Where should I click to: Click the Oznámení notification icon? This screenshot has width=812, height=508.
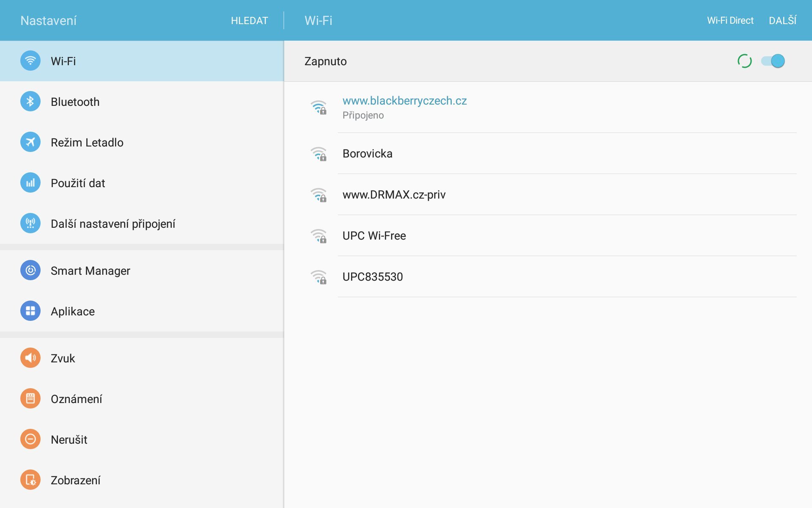coord(30,399)
